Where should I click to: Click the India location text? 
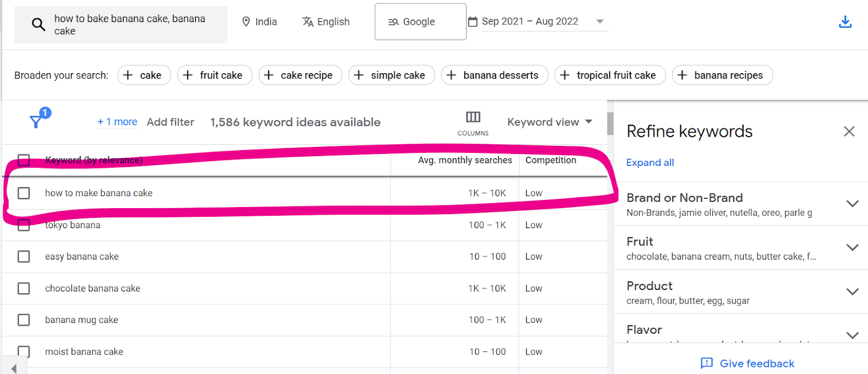coord(266,22)
